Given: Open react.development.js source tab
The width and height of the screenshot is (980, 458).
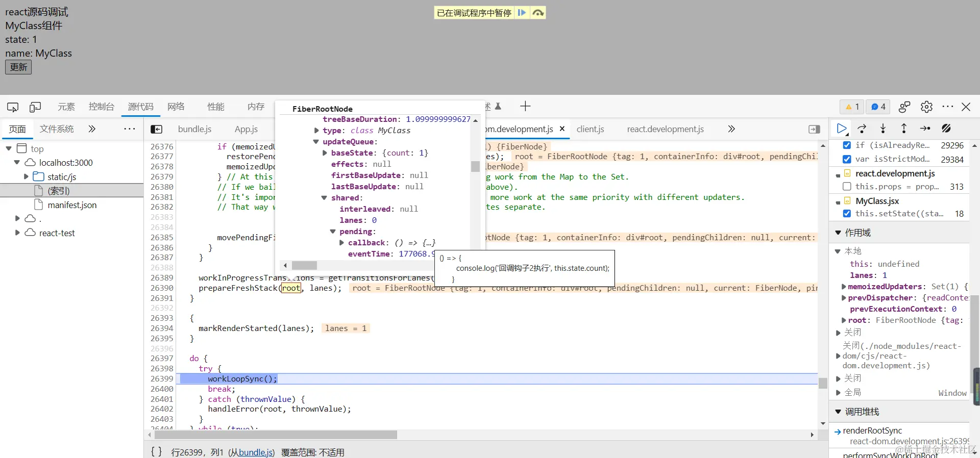Looking at the screenshot, I should (x=665, y=129).
